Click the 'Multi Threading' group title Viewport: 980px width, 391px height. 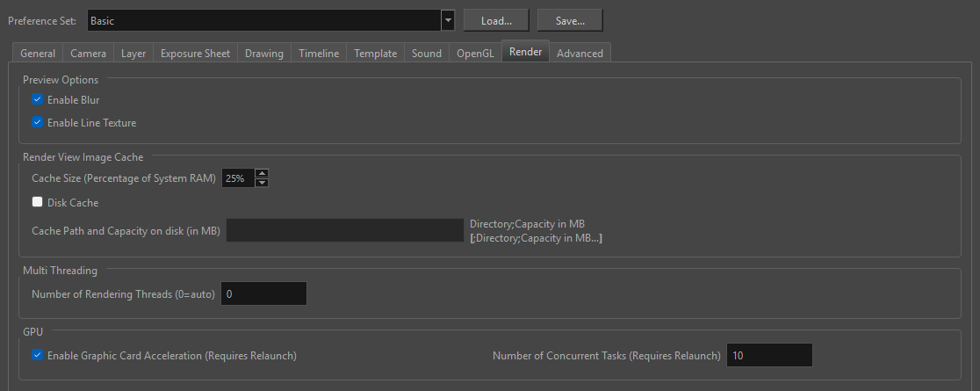(x=60, y=271)
